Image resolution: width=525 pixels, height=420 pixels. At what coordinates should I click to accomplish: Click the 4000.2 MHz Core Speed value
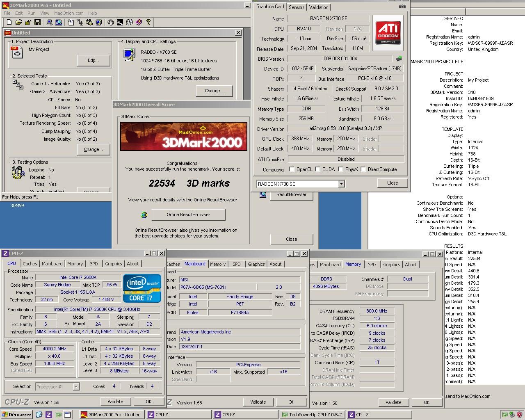[x=55, y=349]
